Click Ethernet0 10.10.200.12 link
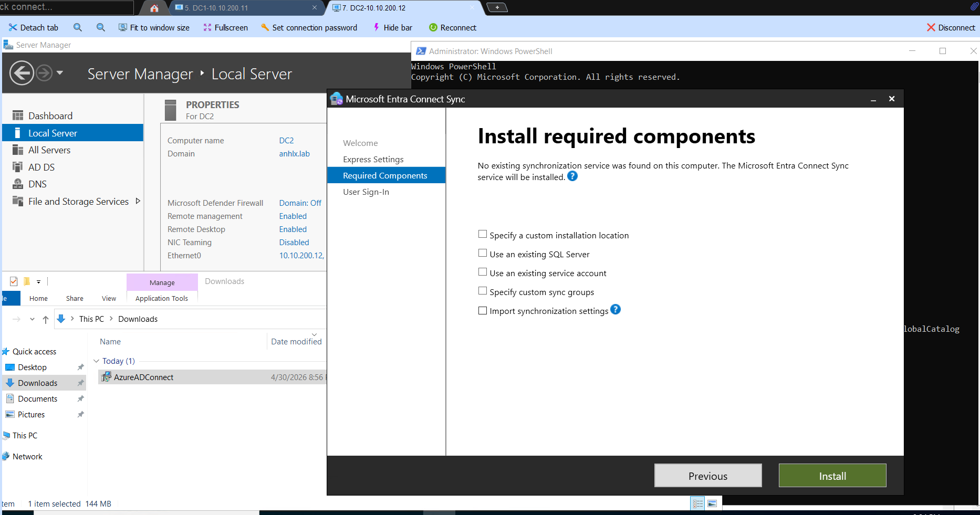980x515 pixels. click(x=301, y=256)
